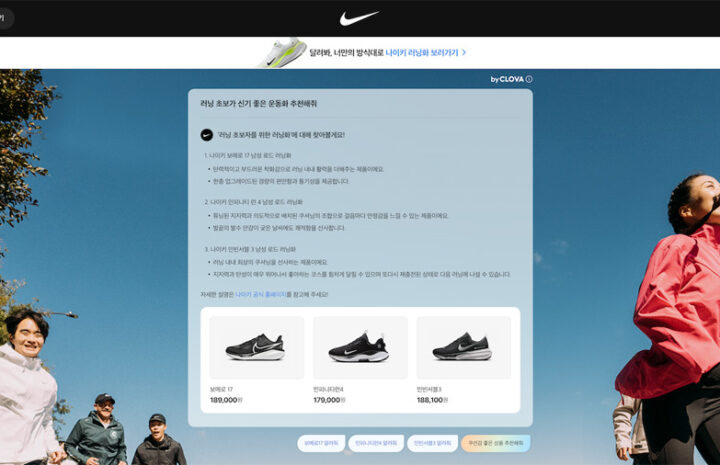The height and width of the screenshot is (465, 720).
Task: Open the Vomero 17 shoe thumbnail
Action: click(x=257, y=347)
